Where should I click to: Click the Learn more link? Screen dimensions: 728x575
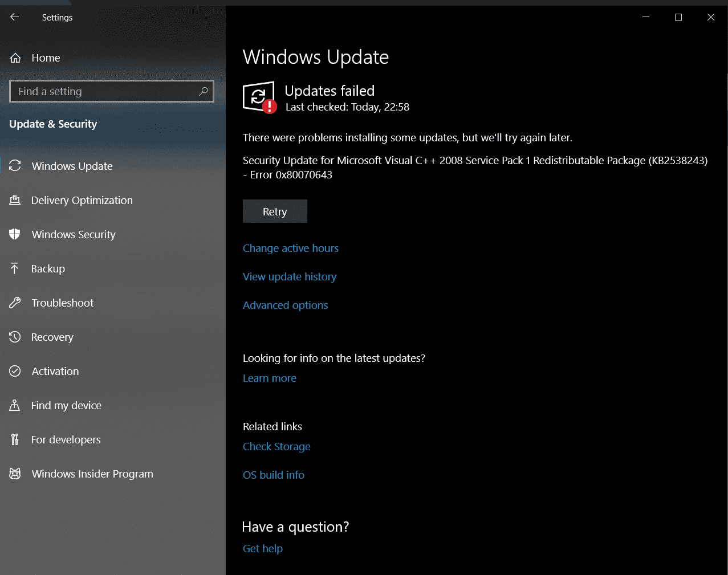pos(270,378)
